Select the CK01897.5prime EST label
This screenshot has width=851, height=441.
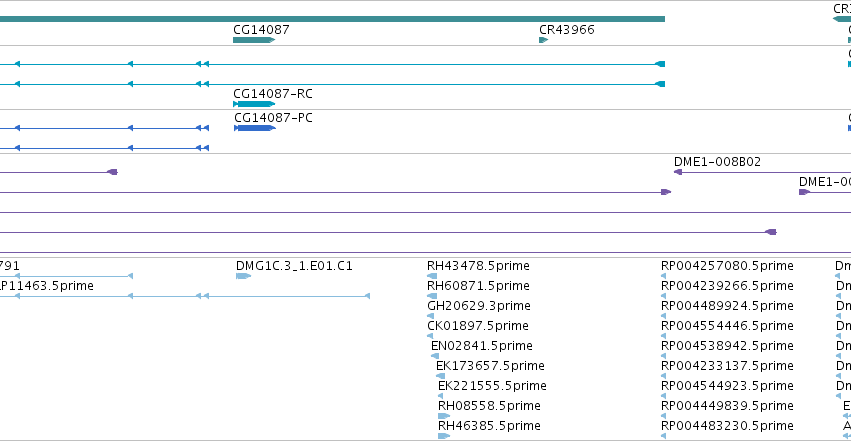[x=478, y=326]
